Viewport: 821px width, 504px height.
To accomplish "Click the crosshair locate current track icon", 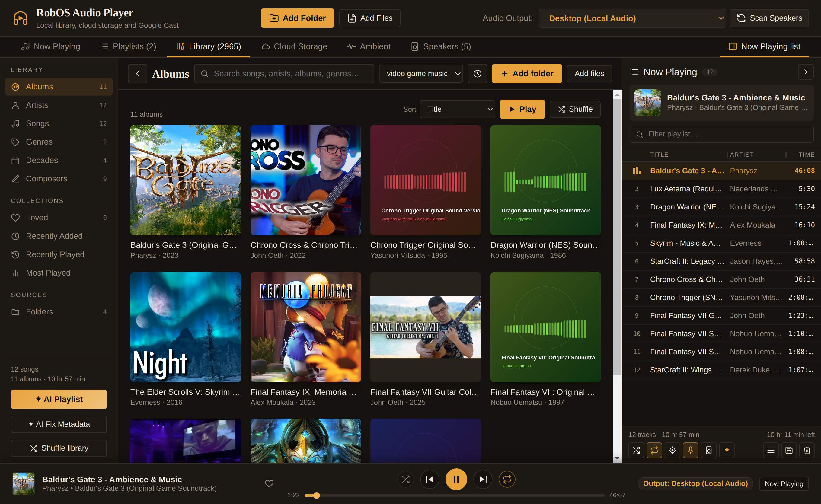I will [672, 450].
